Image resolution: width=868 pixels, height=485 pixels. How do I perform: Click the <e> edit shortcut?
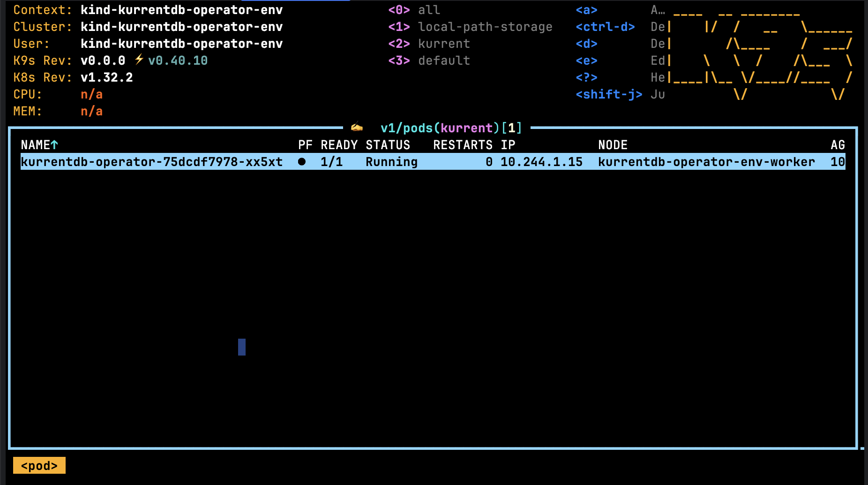tap(586, 61)
